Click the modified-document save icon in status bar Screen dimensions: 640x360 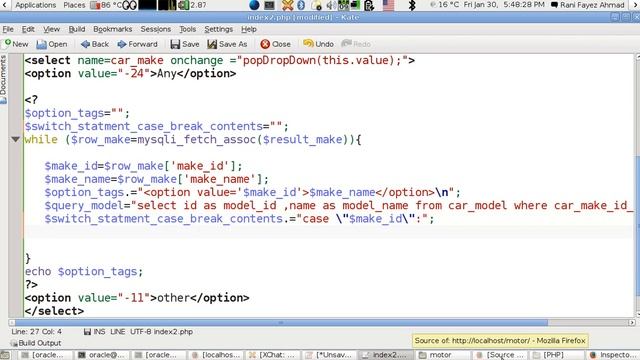(87, 331)
